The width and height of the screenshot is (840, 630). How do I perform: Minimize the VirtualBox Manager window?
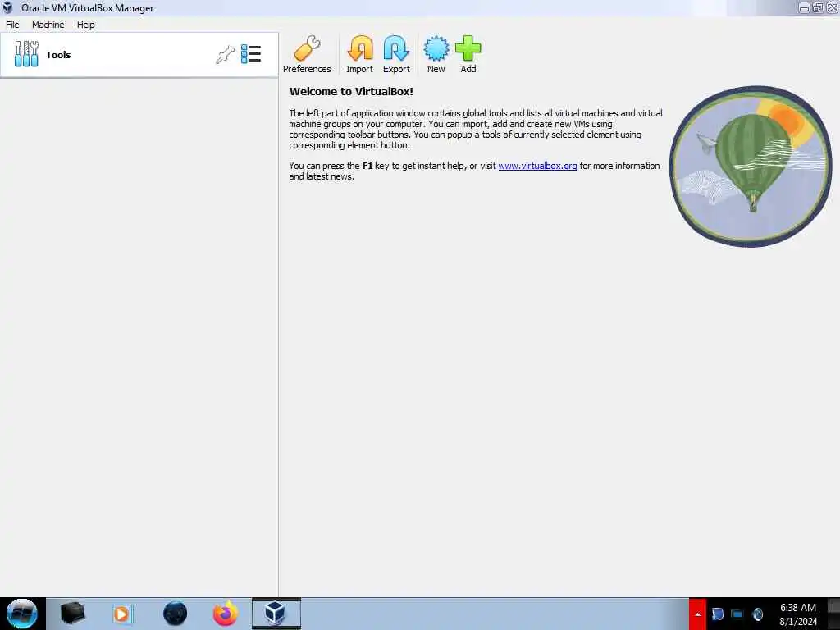pos(804,8)
